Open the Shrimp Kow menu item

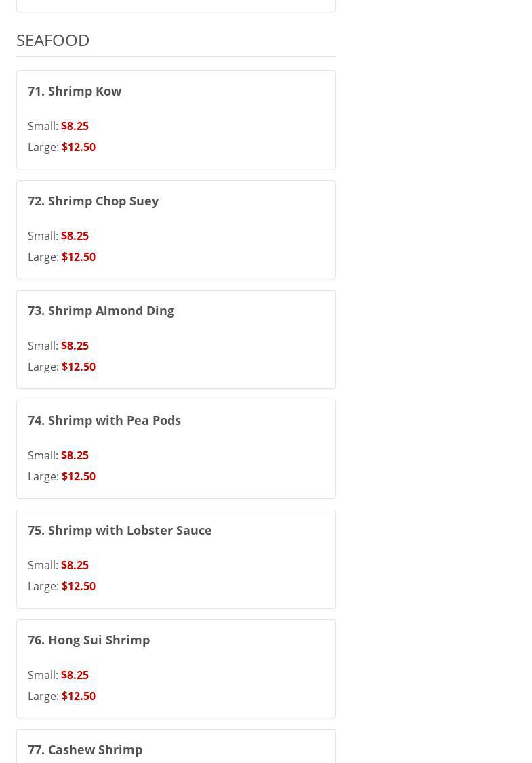coord(75,91)
